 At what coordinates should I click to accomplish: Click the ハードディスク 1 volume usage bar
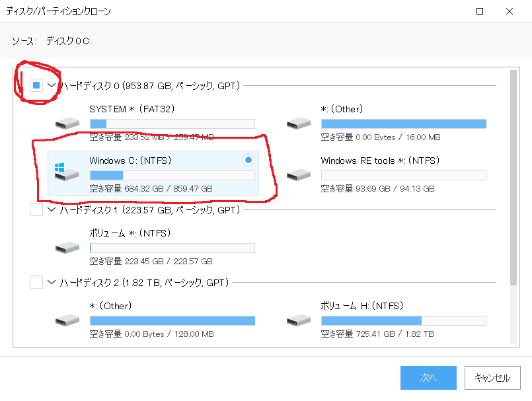pos(172,248)
